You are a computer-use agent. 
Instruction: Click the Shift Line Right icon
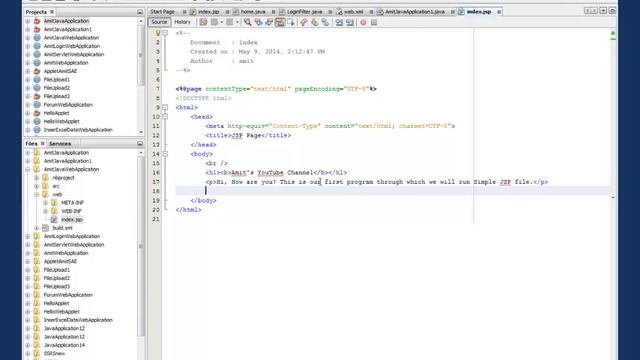(x=350, y=22)
